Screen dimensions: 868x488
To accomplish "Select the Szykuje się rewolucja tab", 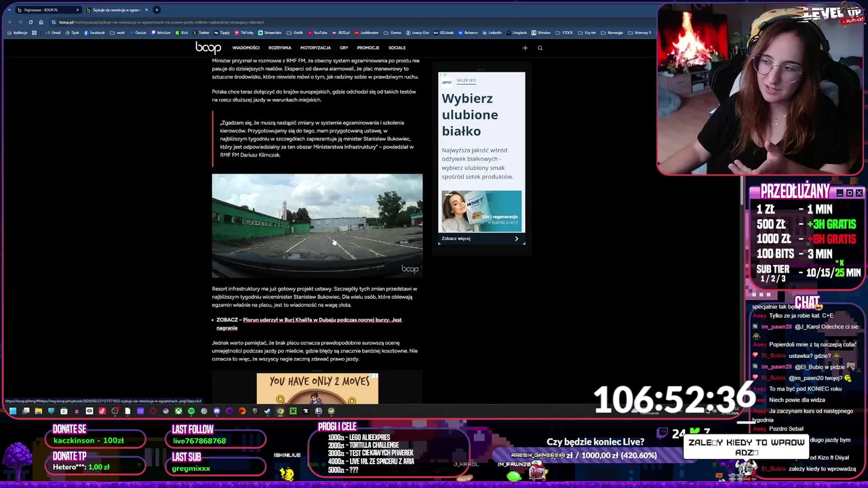I will click(x=117, y=10).
